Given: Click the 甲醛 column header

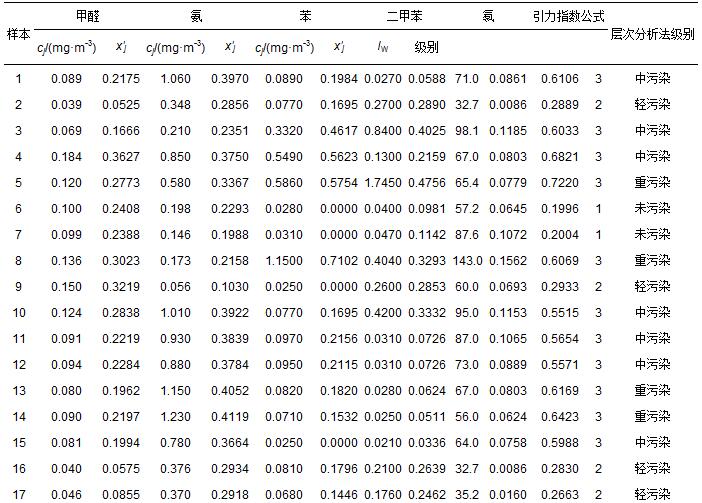Looking at the screenshot, I should click(87, 17).
